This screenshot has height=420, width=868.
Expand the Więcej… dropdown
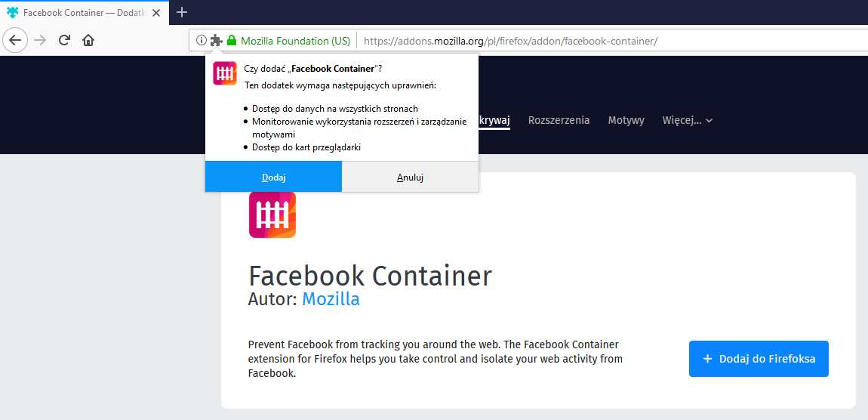(688, 120)
